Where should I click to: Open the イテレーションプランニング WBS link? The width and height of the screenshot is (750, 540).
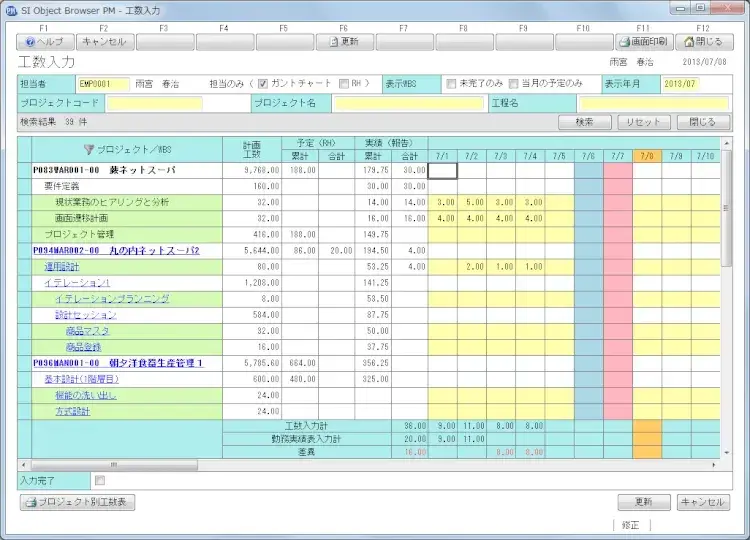[x=112, y=299]
